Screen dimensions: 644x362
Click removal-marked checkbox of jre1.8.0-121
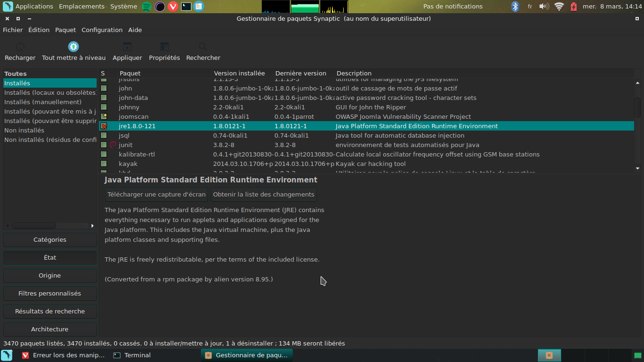click(x=104, y=126)
